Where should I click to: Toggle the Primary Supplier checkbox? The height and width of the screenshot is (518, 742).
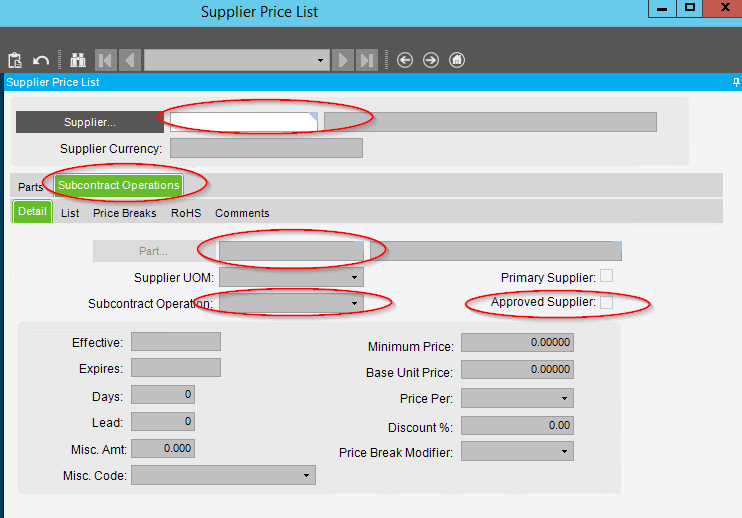pyautogui.click(x=606, y=276)
